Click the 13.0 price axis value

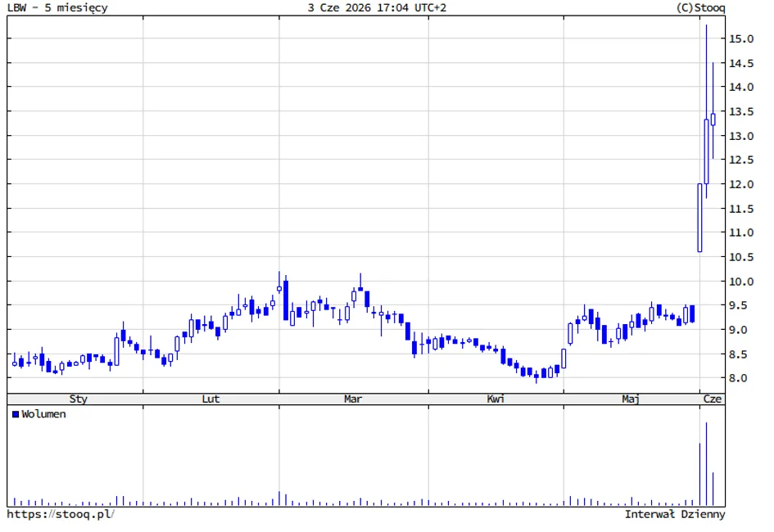coord(741,136)
